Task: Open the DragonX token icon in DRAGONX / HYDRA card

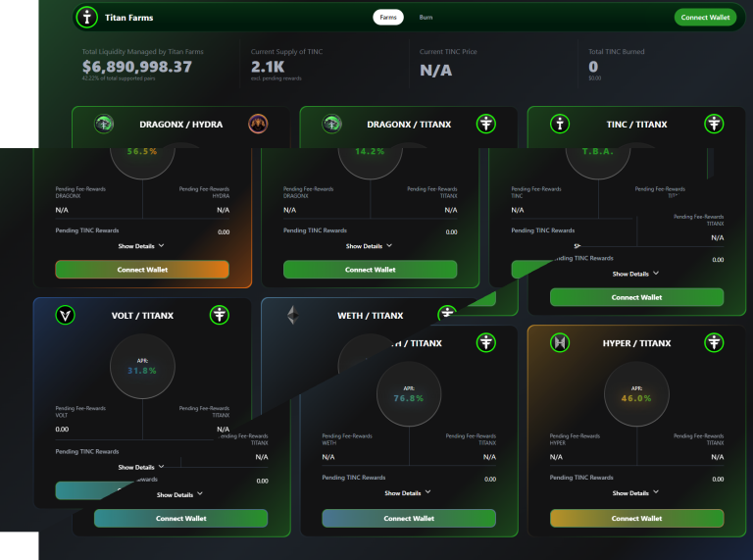Action: point(104,124)
